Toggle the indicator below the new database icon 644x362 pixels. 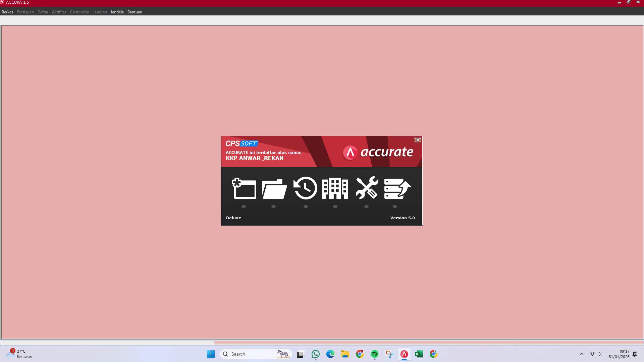(244, 207)
